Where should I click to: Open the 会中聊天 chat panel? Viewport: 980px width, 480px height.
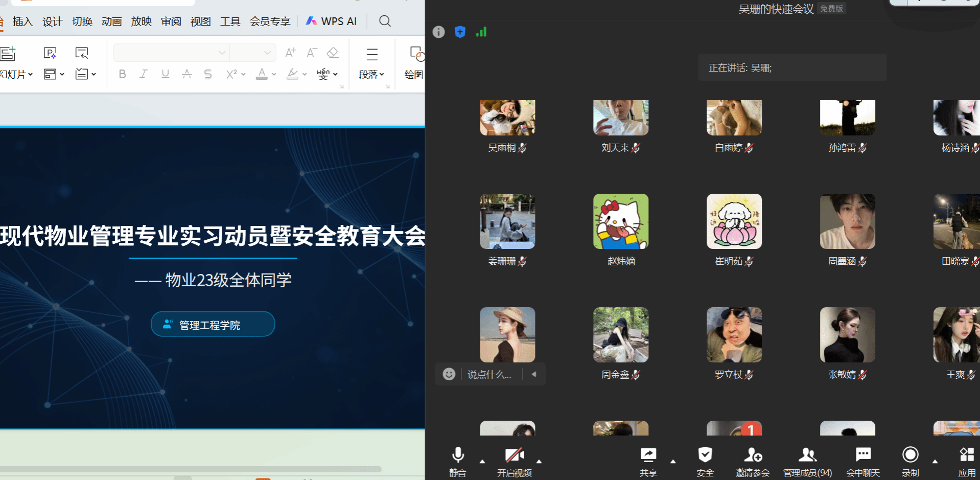[862, 461]
